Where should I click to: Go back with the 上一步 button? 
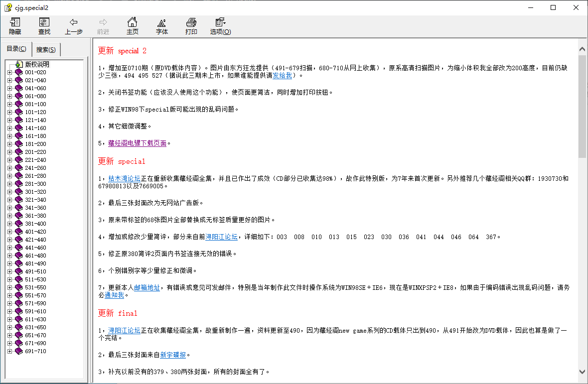pyautogui.click(x=73, y=26)
